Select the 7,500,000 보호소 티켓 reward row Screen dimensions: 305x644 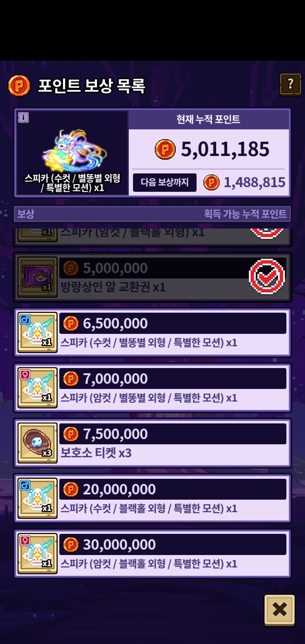pyautogui.click(x=152, y=443)
